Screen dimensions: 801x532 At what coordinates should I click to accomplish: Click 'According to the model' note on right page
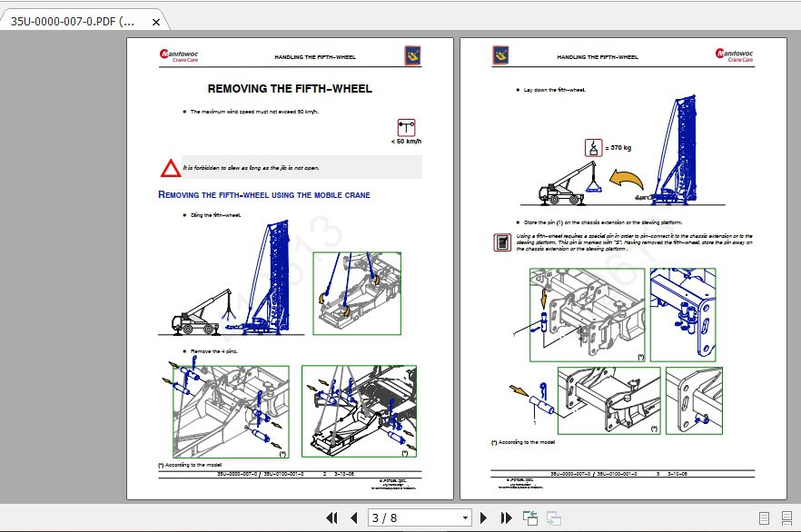click(x=523, y=442)
